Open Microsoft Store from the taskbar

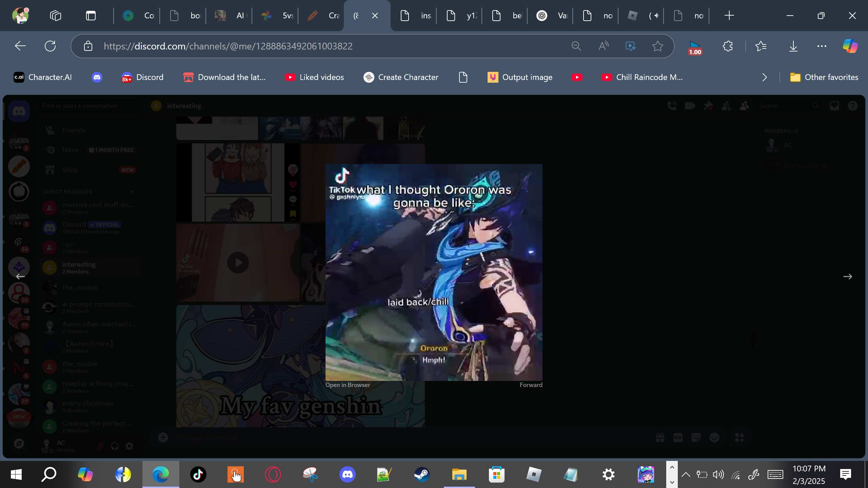pos(496,474)
